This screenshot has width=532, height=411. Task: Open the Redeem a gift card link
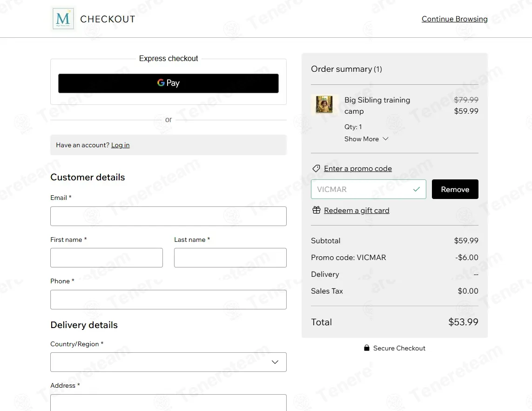[356, 210]
